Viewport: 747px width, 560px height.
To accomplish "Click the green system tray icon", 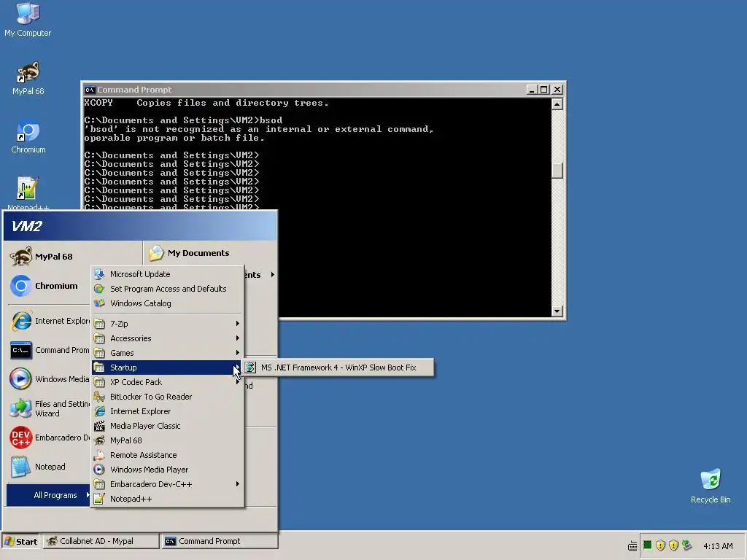I will tap(648, 545).
